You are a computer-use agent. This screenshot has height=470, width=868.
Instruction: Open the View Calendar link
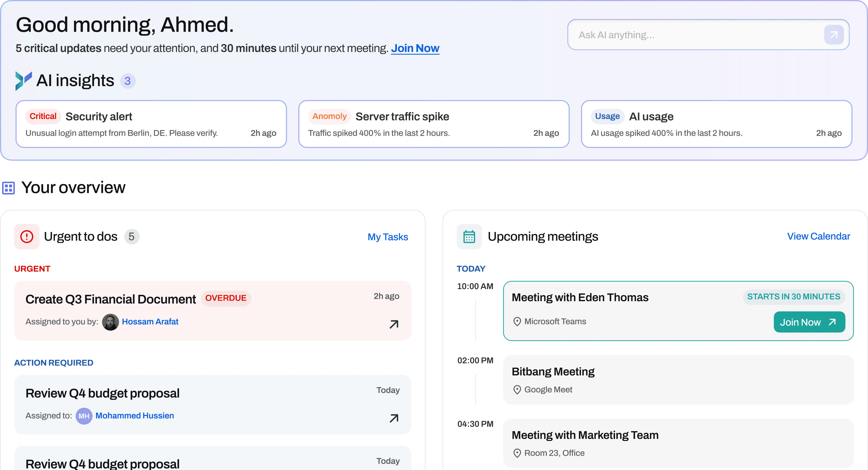click(x=818, y=236)
